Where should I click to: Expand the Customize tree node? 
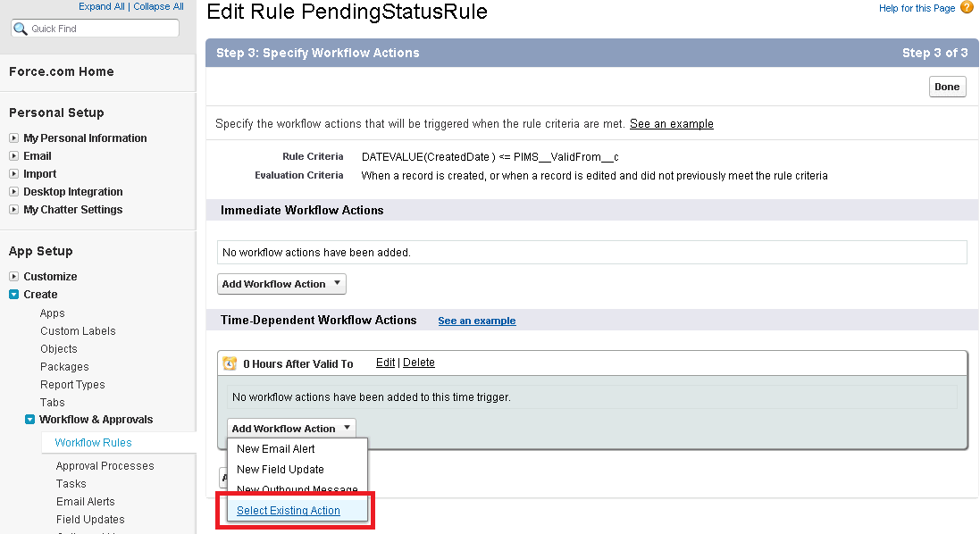tap(13, 277)
